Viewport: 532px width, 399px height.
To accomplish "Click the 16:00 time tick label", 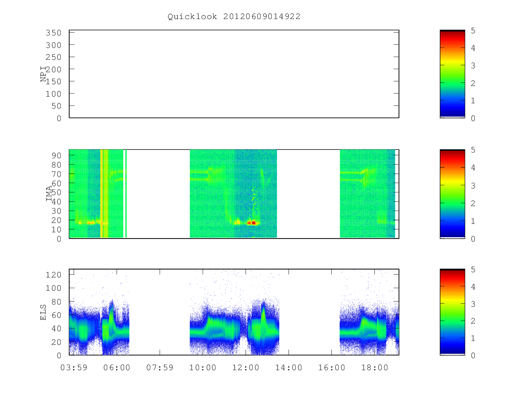I will (x=332, y=368).
